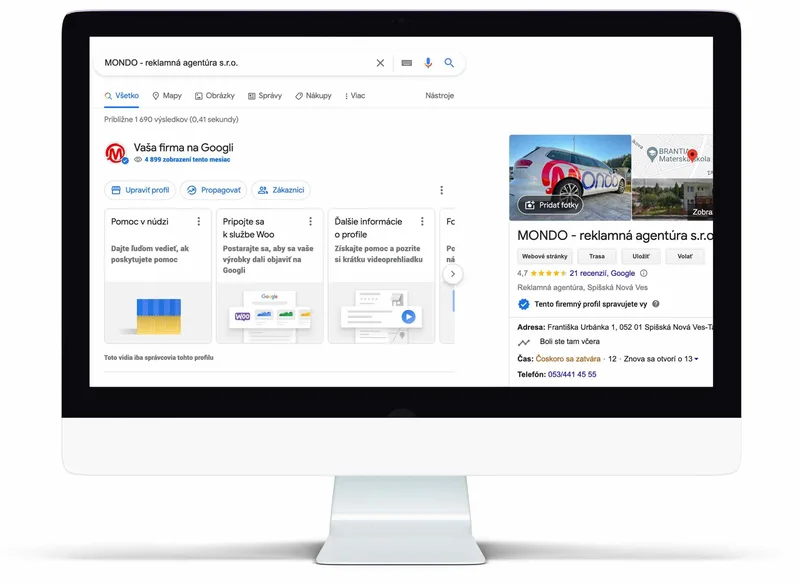The height and width of the screenshot is (584, 800).
Task: Click the Uložiť button
Action: tap(641, 257)
